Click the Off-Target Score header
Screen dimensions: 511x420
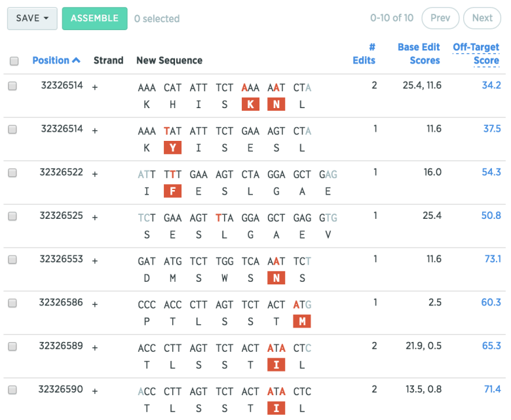(476, 54)
